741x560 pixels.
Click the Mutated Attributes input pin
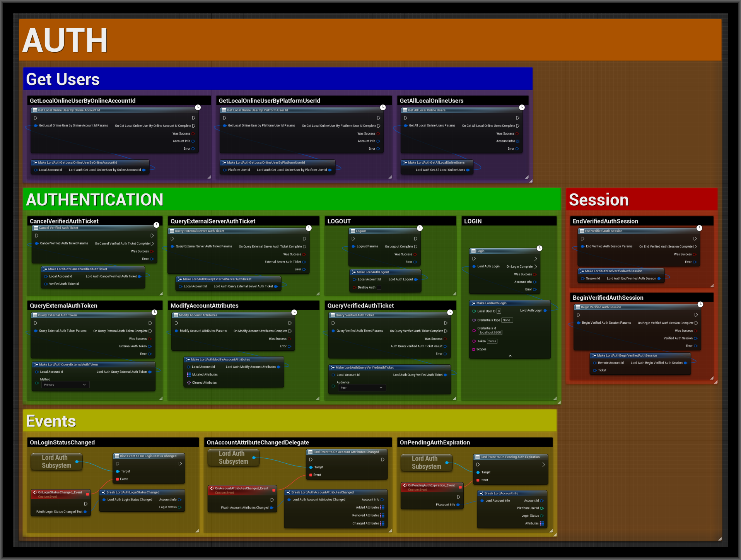point(189,374)
